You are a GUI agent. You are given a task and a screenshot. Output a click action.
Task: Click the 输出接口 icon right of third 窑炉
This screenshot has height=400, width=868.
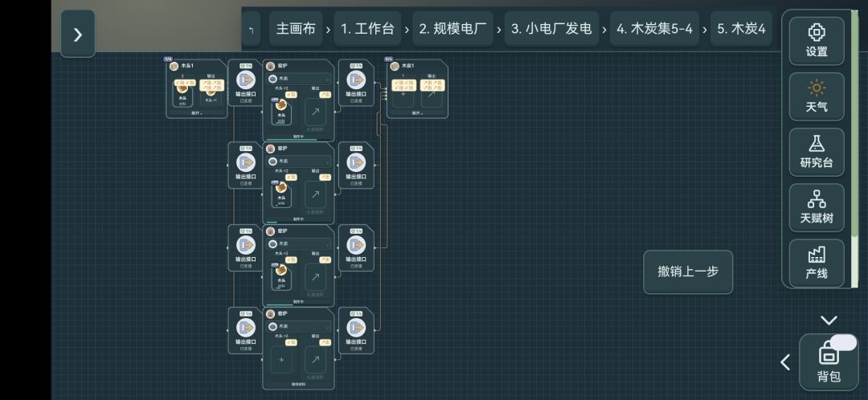pos(356,245)
